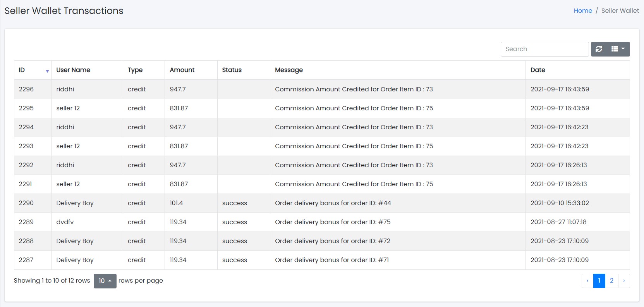The height and width of the screenshot is (307, 644).
Task: Click message for order ID #44
Action: (333, 203)
